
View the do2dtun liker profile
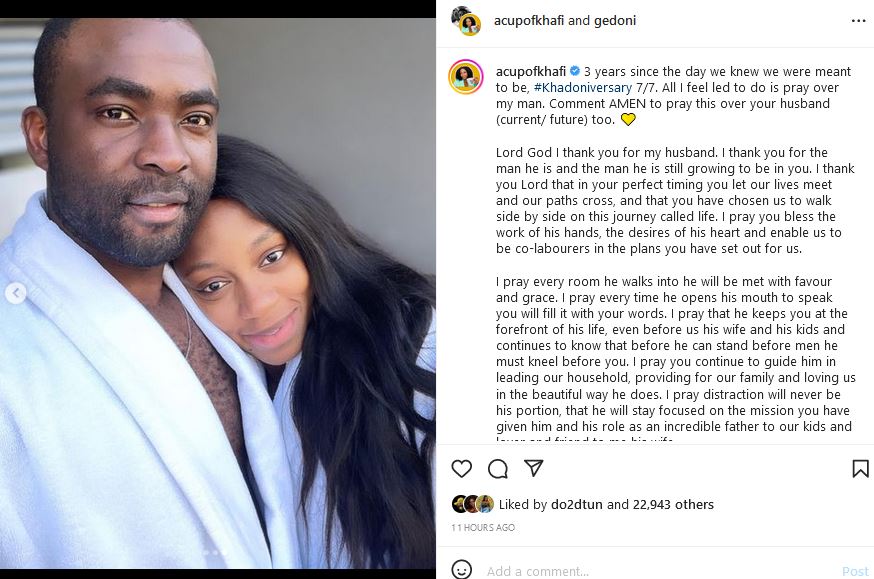tap(576, 504)
